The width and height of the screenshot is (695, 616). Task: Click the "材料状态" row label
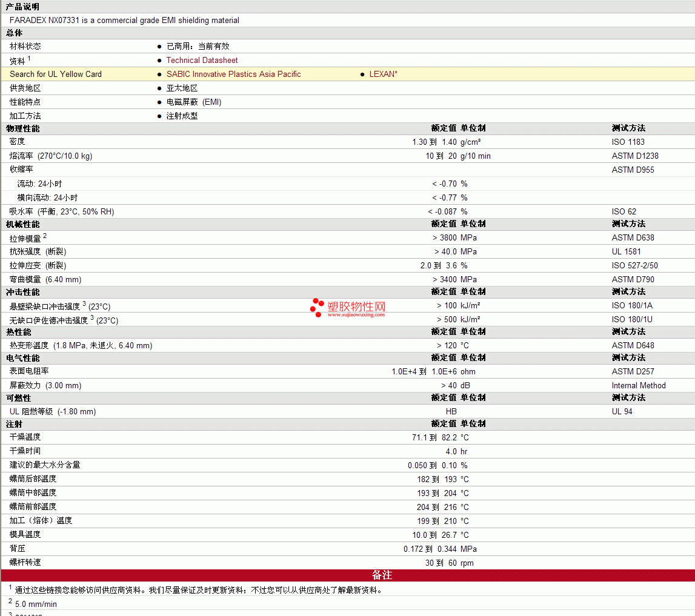[25, 46]
